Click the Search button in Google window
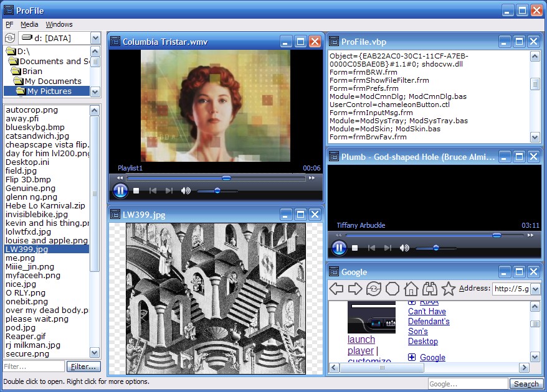This screenshot has height=392, width=547. click(x=526, y=384)
